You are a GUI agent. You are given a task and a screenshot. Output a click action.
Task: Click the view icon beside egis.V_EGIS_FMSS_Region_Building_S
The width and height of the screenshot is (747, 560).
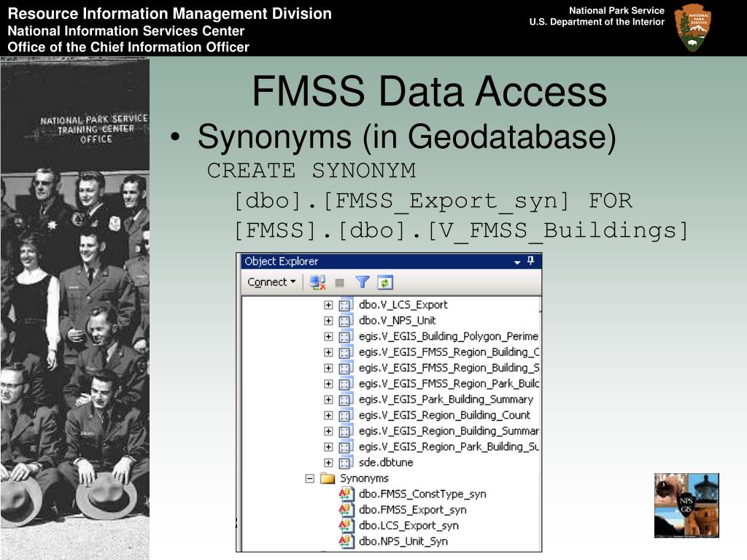click(x=345, y=368)
